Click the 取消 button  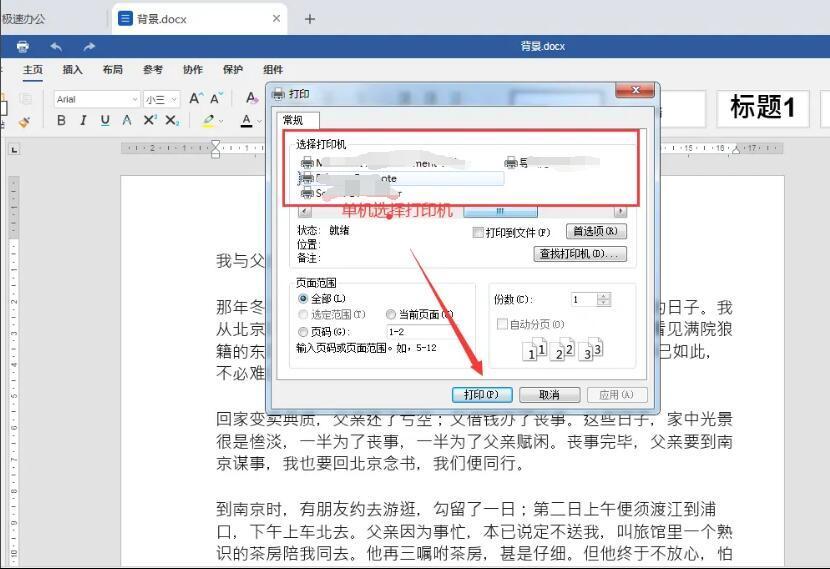(x=549, y=395)
